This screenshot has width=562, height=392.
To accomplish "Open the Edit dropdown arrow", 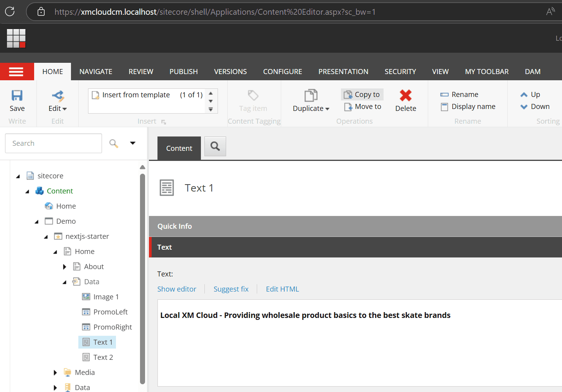I will point(64,109).
